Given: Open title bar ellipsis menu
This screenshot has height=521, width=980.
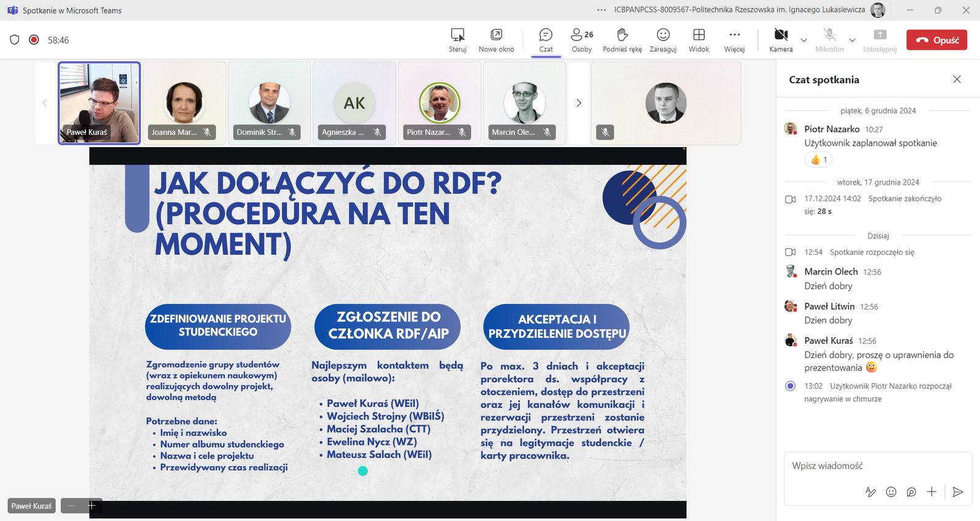Looking at the screenshot, I should (x=601, y=10).
